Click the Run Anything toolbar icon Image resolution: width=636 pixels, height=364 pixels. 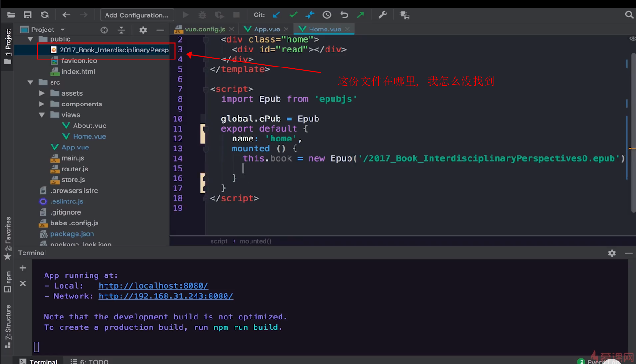pyautogui.click(x=405, y=15)
